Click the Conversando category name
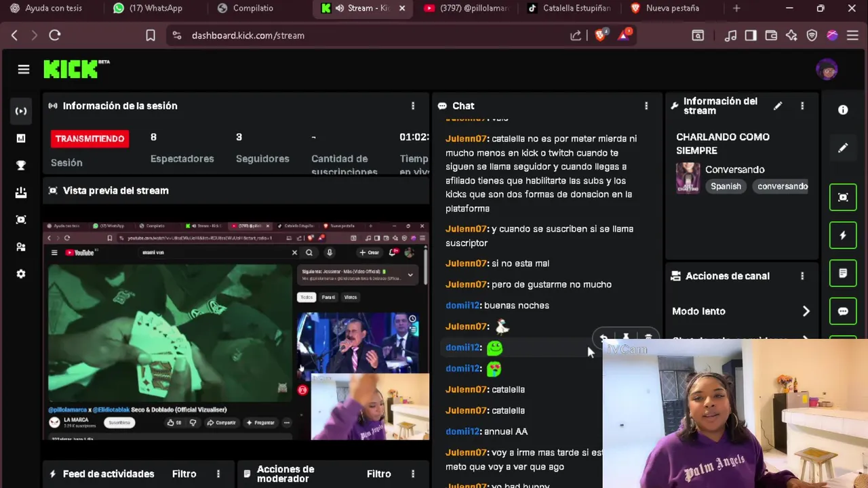 point(734,169)
